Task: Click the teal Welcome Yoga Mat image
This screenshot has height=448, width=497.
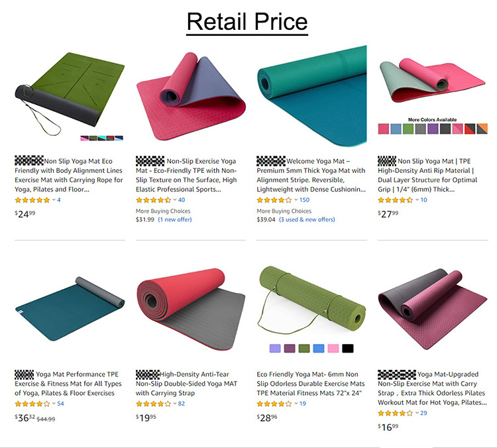Action: click(x=312, y=95)
